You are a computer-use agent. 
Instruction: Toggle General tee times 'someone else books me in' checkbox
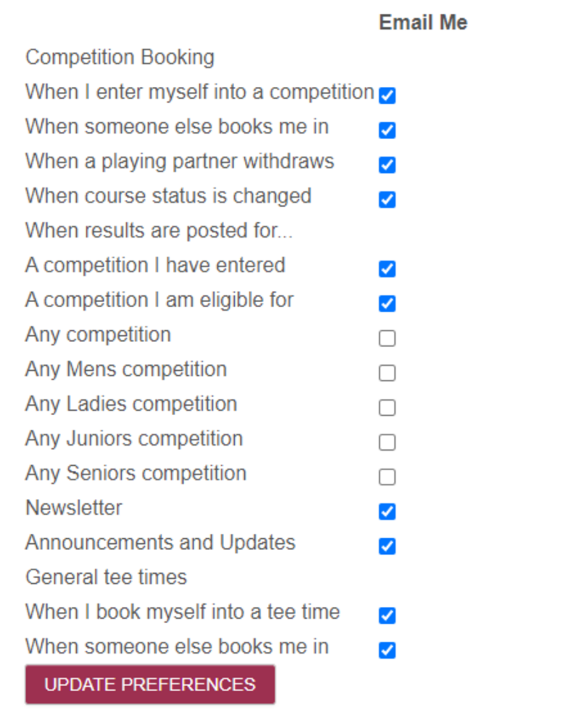point(387,650)
